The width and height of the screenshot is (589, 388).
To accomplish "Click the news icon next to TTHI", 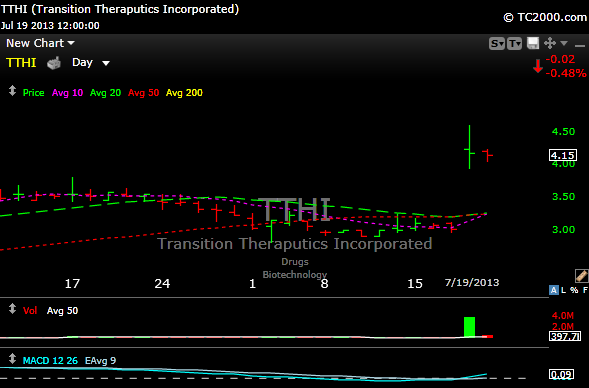I will coord(54,63).
